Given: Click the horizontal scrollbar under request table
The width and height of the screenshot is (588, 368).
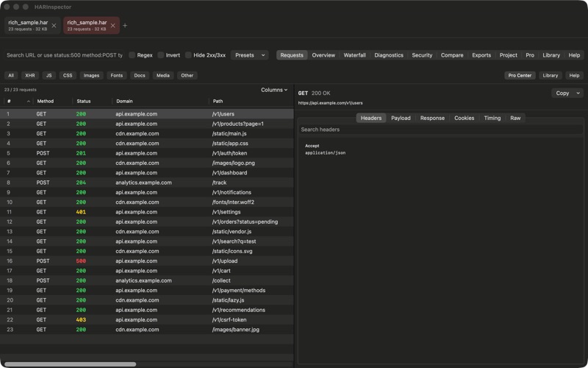Looking at the screenshot, I should click(x=70, y=364).
